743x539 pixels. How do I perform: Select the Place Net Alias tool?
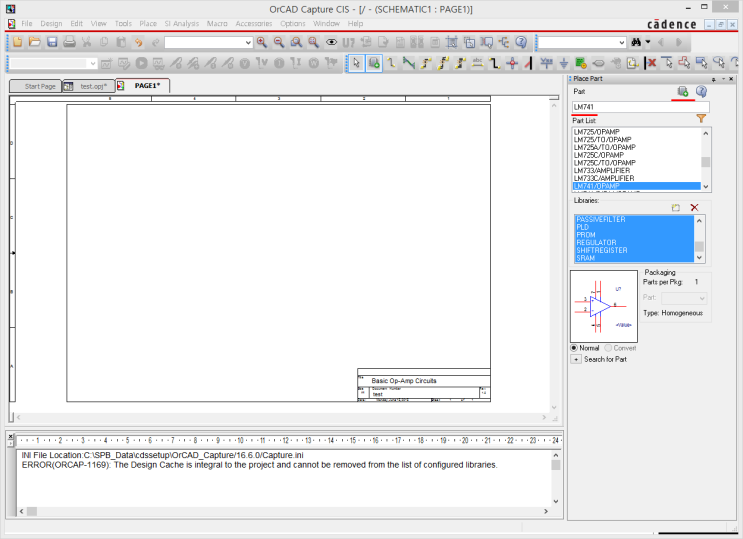click(477, 63)
